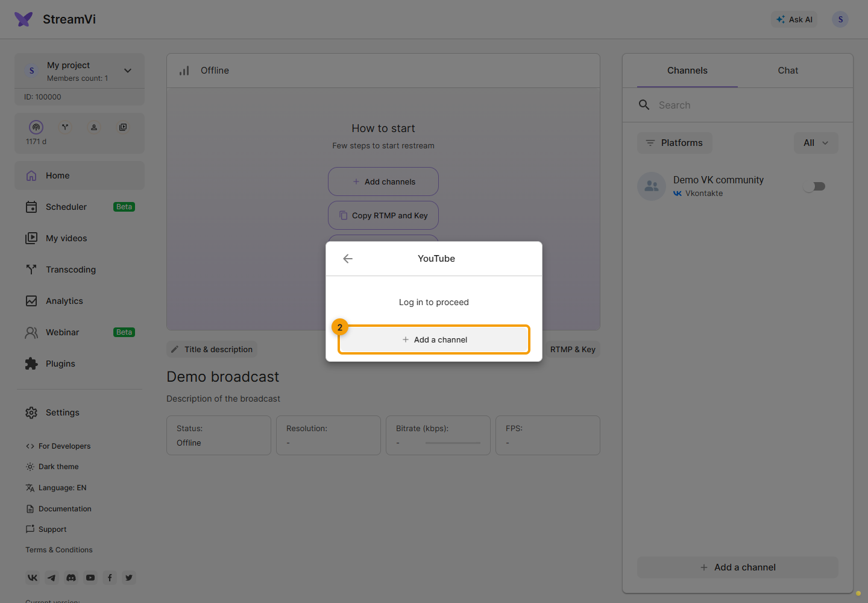Screen dimensions: 868x603
Task: Click the person icon in project bar
Action: point(94,127)
